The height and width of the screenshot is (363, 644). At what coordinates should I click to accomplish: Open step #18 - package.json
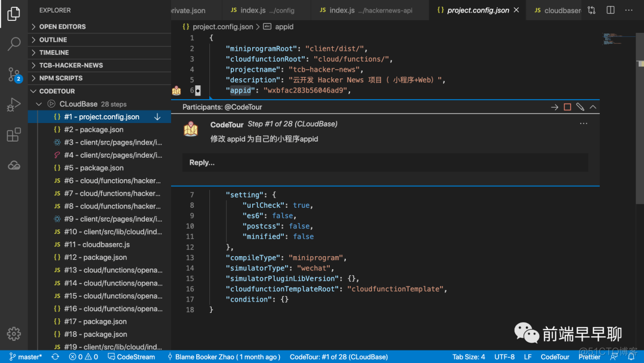click(100, 334)
